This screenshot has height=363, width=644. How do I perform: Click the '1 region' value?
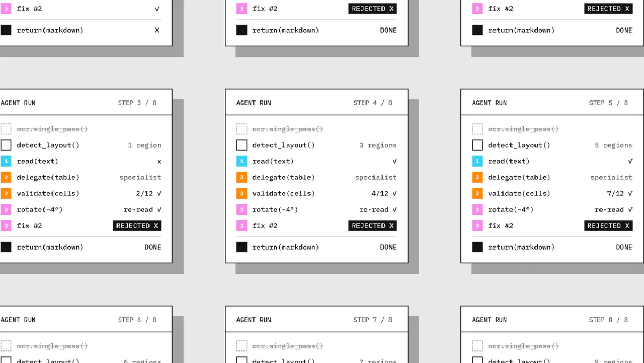pos(144,145)
